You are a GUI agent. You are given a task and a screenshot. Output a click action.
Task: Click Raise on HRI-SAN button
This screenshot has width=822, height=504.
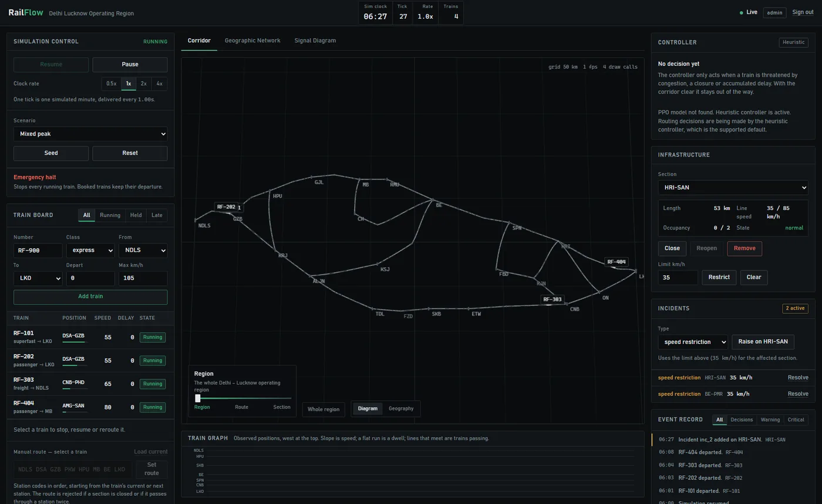coord(763,342)
